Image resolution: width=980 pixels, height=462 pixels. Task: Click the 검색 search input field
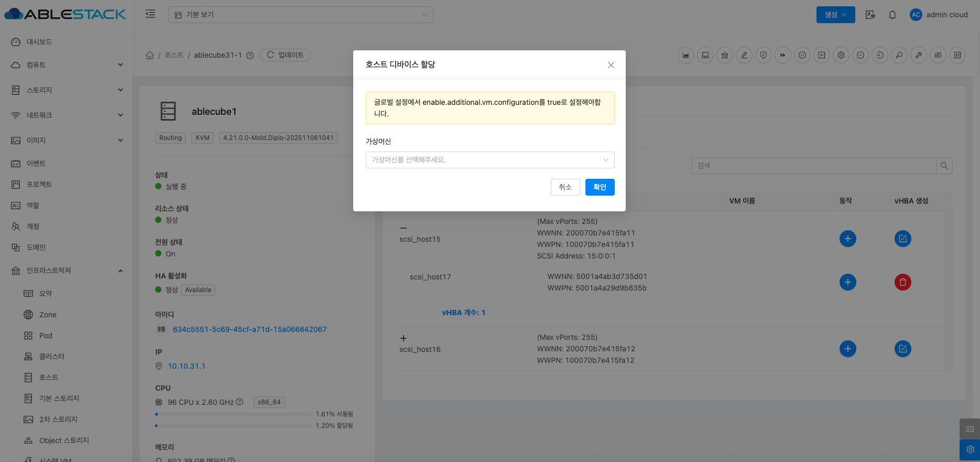[813, 166]
